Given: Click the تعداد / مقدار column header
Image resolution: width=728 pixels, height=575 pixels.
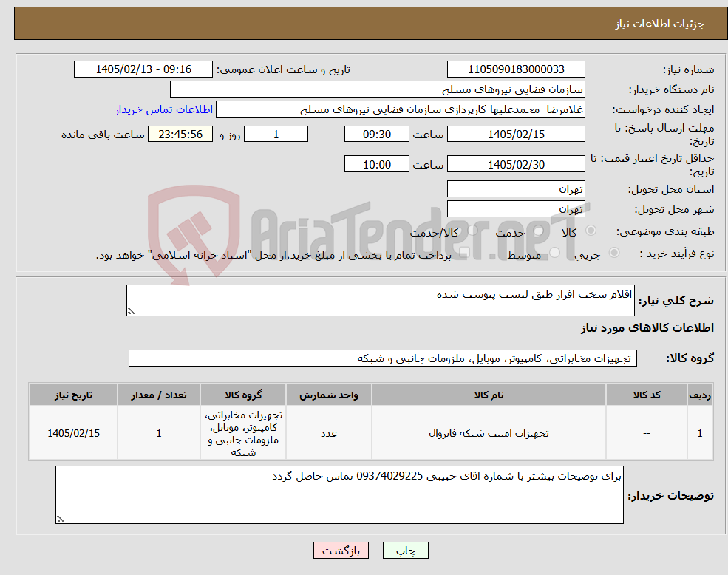Looking at the screenshot, I should 159,395.
